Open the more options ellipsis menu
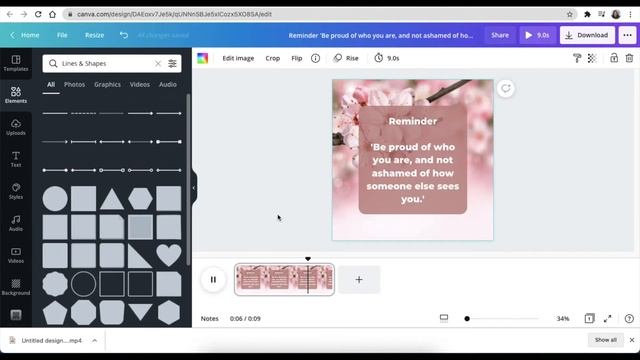The image size is (640, 360). click(627, 36)
